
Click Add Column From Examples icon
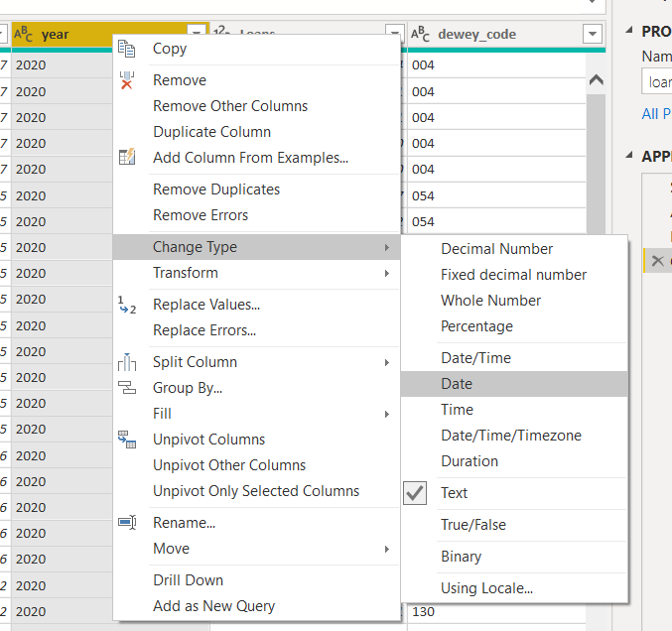127,158
